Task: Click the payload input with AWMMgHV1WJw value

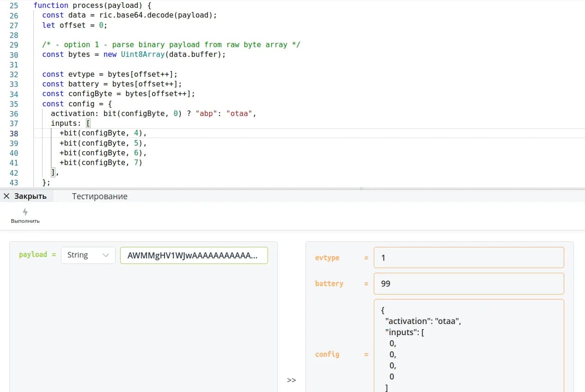Action: click(x=194, y=255)
